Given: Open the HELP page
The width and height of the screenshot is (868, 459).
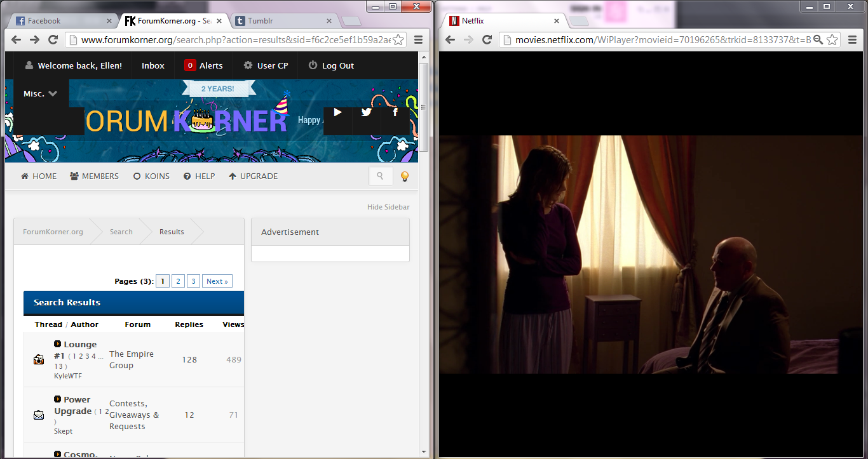Looking at the screenshot, I should (x=199, y=176).
